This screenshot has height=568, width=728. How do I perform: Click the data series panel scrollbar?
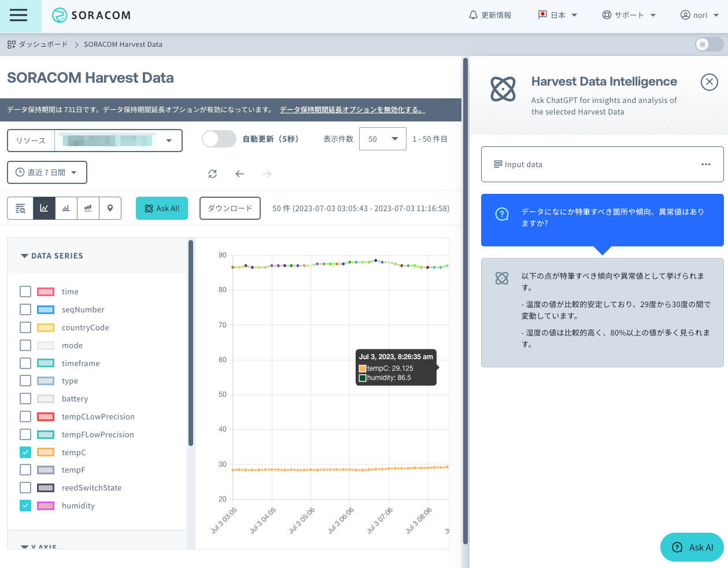191,343
